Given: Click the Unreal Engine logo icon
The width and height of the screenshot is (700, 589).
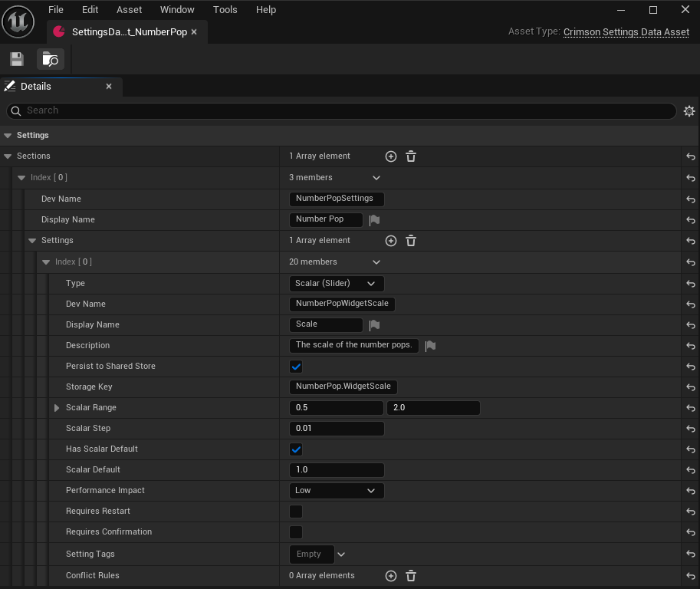Looking at the screenshot, I should click(x=18, y=21).
